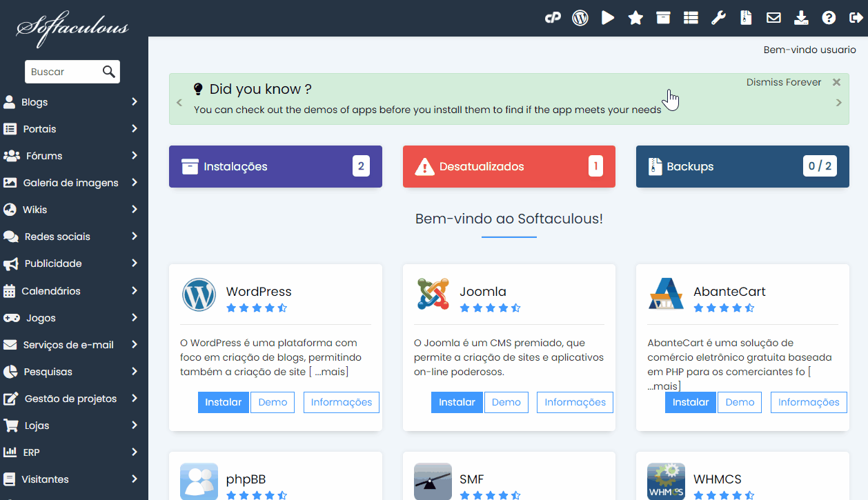The image size is (868, 500).
Task: Open the Gestão de projetos menu label
Action: pos(70,399)
